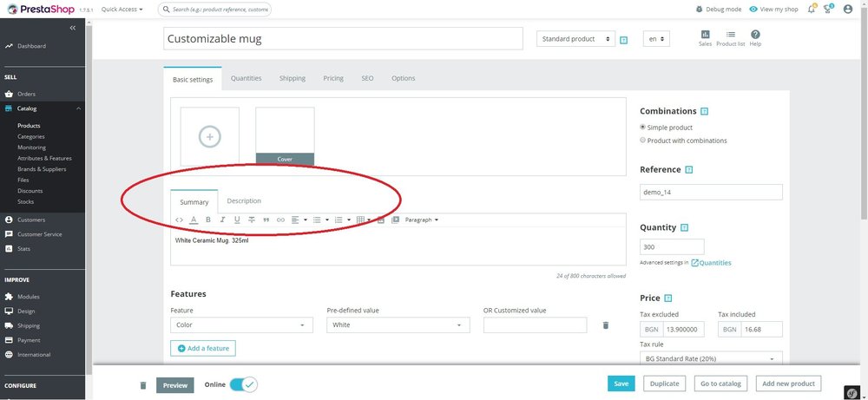The width and height of the screenshot is (868, 400).
Task: Click the help icon next to Combinations
Action: coord(704,111)
